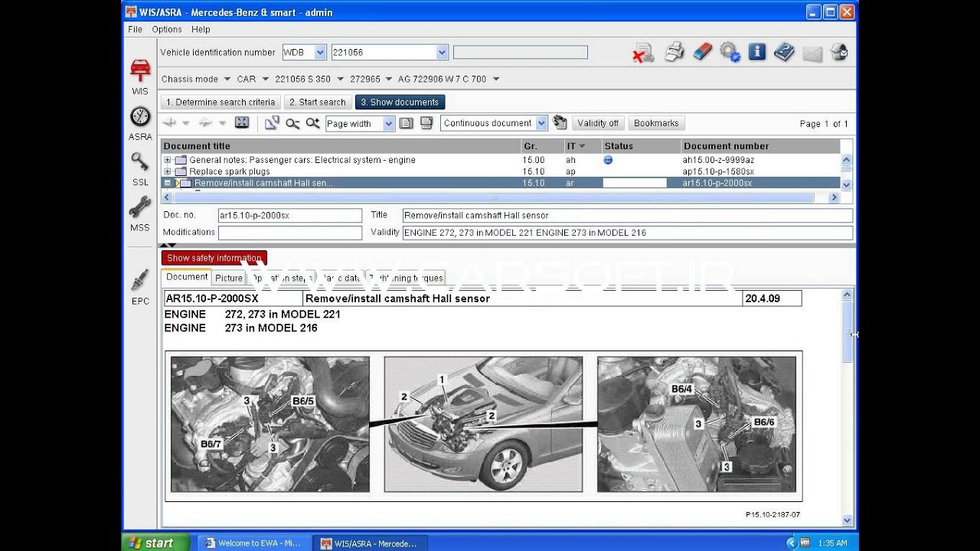Click the back navigation arrow icon
The image size is (980, 551).
click(169, 123)
